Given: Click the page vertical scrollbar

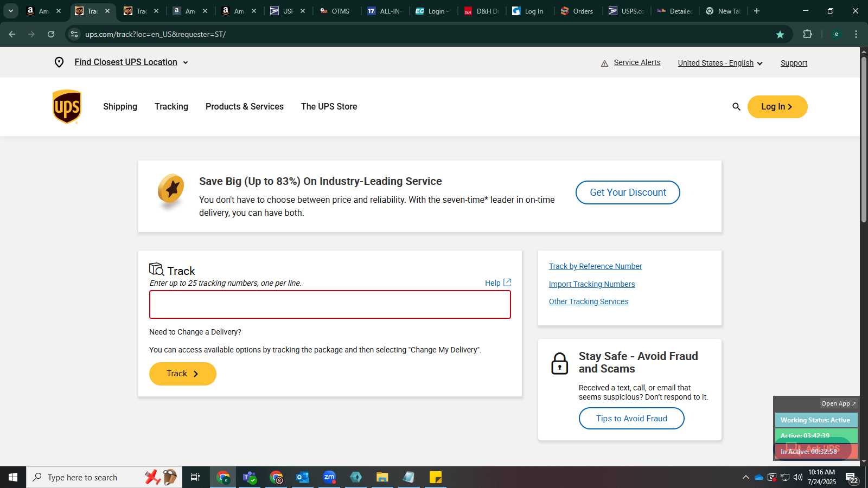Looking at the screenshot, I should point(864,139).
